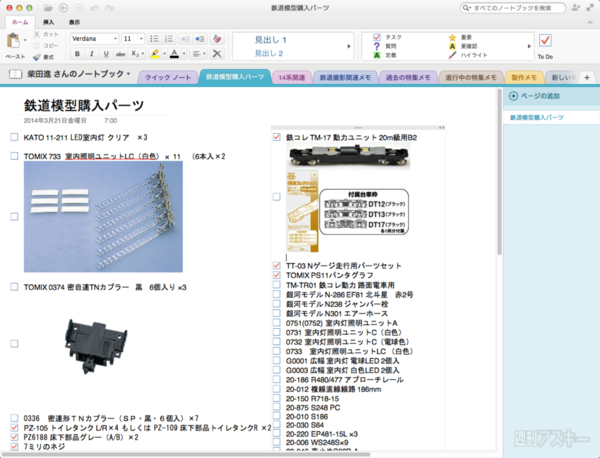
Task: Click the delete X icon in ribbon
Action: [x=217, y=54]
